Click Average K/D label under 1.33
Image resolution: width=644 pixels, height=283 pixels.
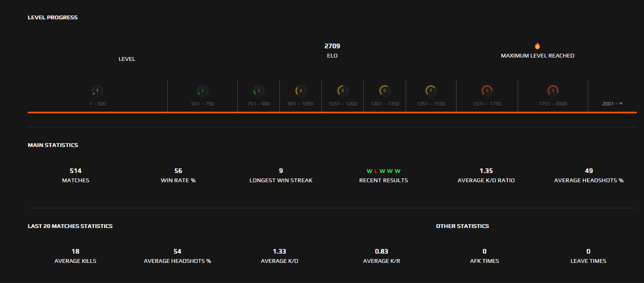[x=279, y=261]
